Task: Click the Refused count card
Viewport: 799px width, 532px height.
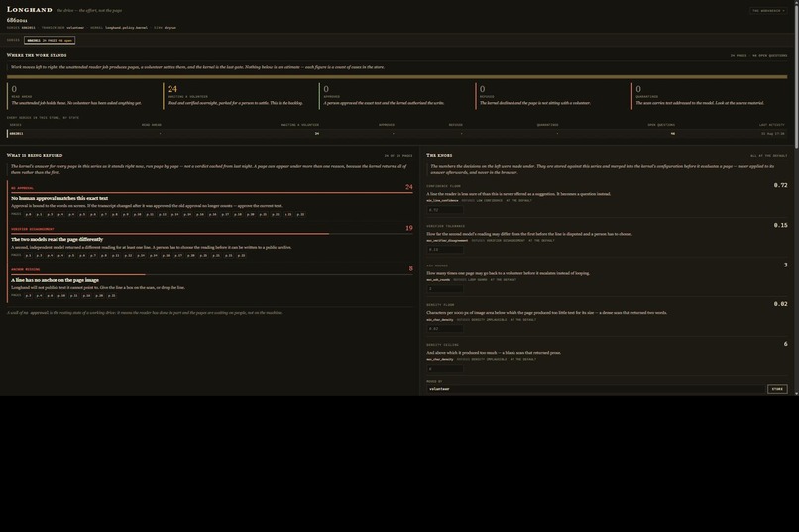Action: (x=553, y=96)
